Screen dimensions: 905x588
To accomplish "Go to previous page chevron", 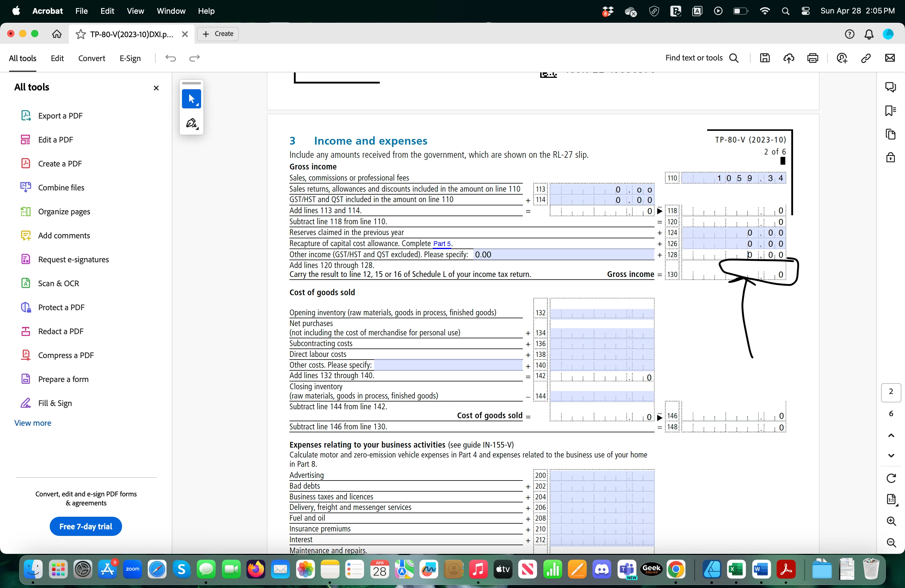I will tap(891, 436).
